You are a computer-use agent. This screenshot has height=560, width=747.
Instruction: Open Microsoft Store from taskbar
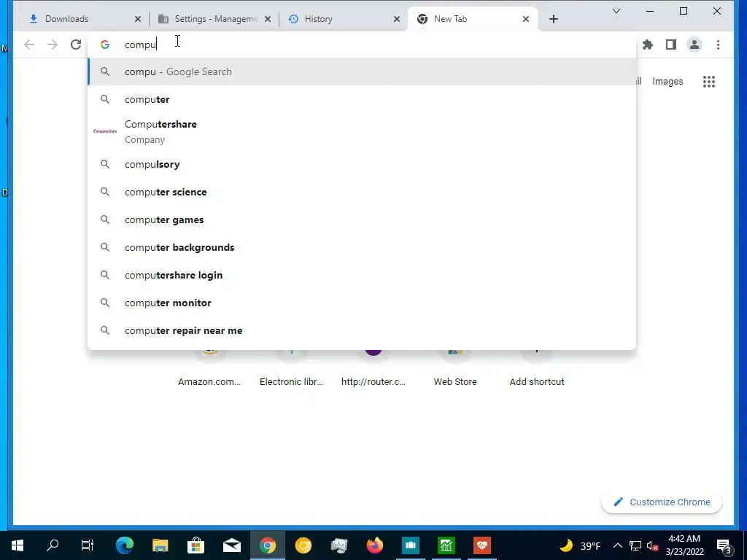(x=196, y=545)
